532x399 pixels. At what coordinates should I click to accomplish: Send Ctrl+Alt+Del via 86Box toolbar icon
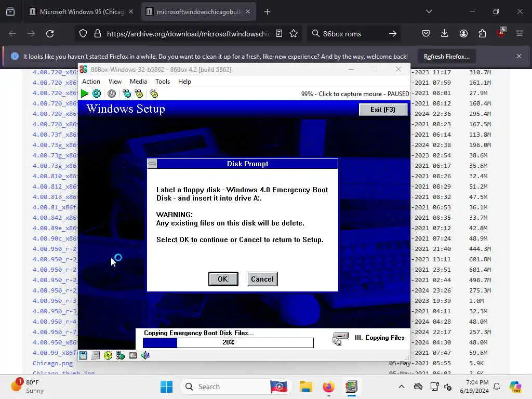[127, 94]
